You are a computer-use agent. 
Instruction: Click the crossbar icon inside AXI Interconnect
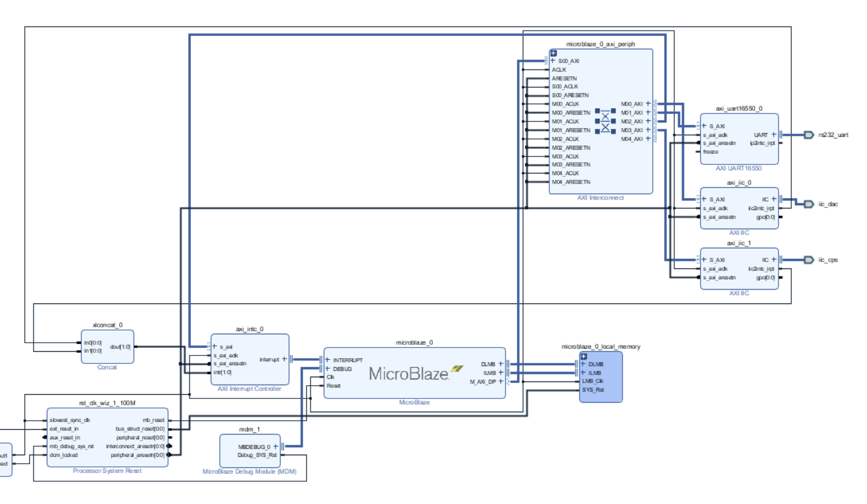click(x=605, y=121)
